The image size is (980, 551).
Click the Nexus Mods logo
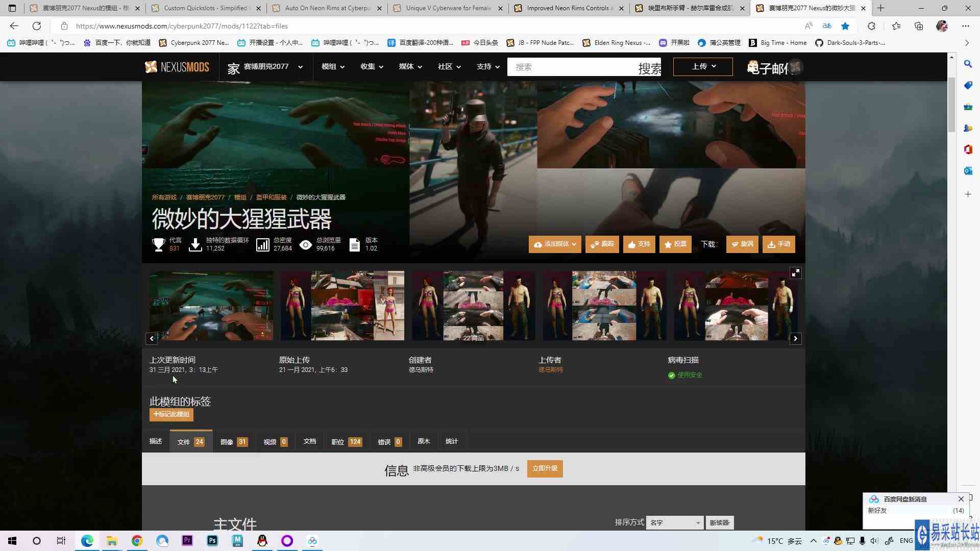177,67
